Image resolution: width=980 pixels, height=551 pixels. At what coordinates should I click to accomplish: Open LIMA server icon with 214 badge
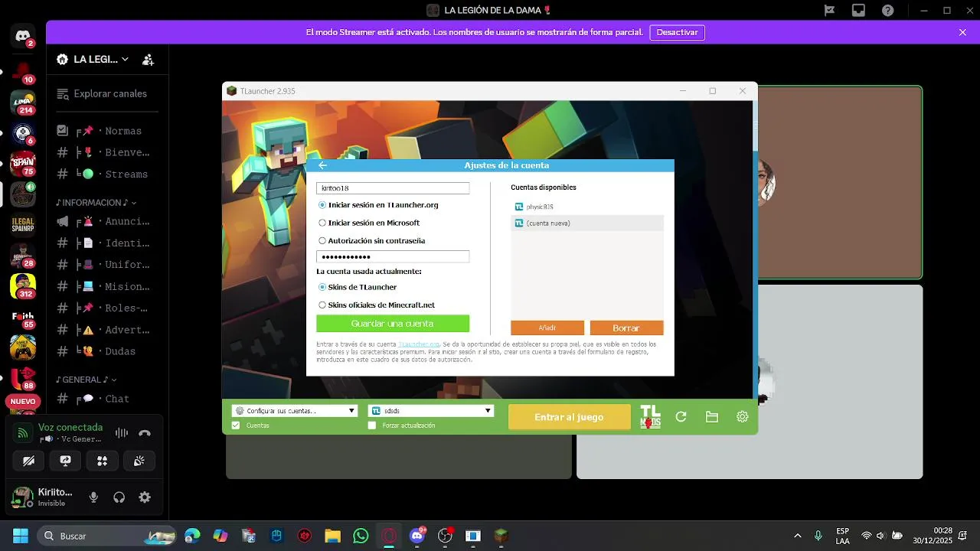click(23, 101)
